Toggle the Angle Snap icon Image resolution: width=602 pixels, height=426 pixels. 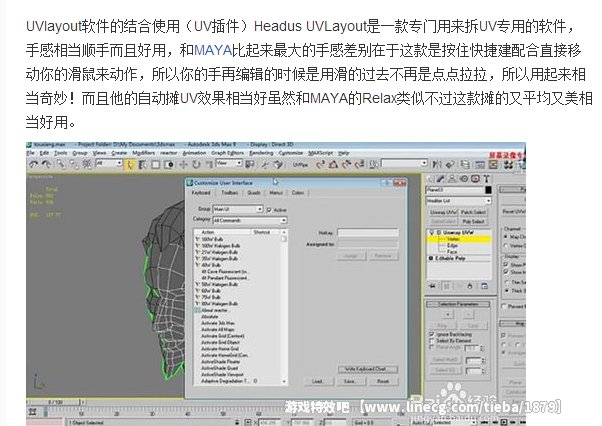point(333,165)
